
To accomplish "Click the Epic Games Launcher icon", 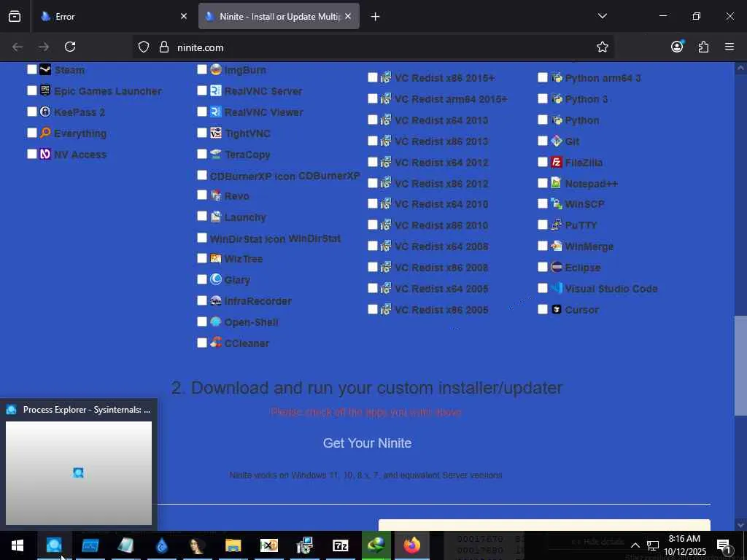I will coord(45,90).
